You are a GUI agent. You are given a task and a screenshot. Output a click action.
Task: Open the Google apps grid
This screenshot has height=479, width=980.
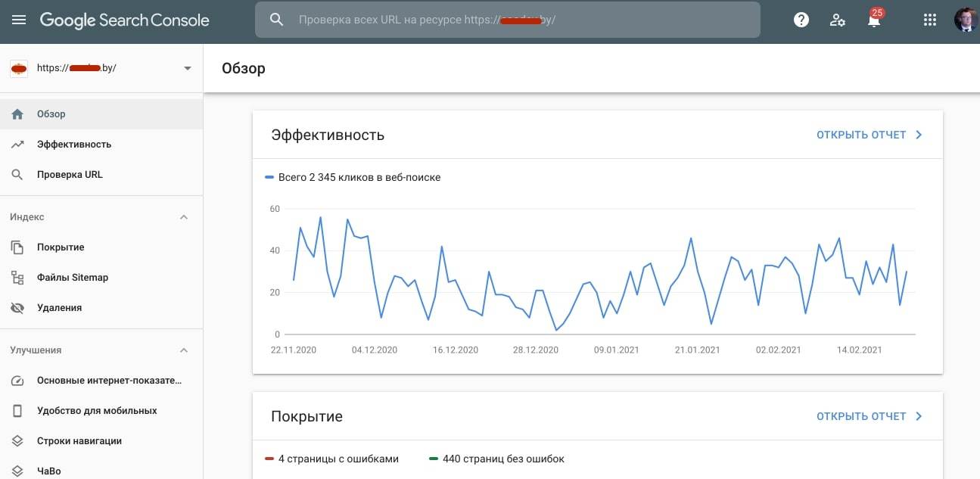tap(930, 20)
